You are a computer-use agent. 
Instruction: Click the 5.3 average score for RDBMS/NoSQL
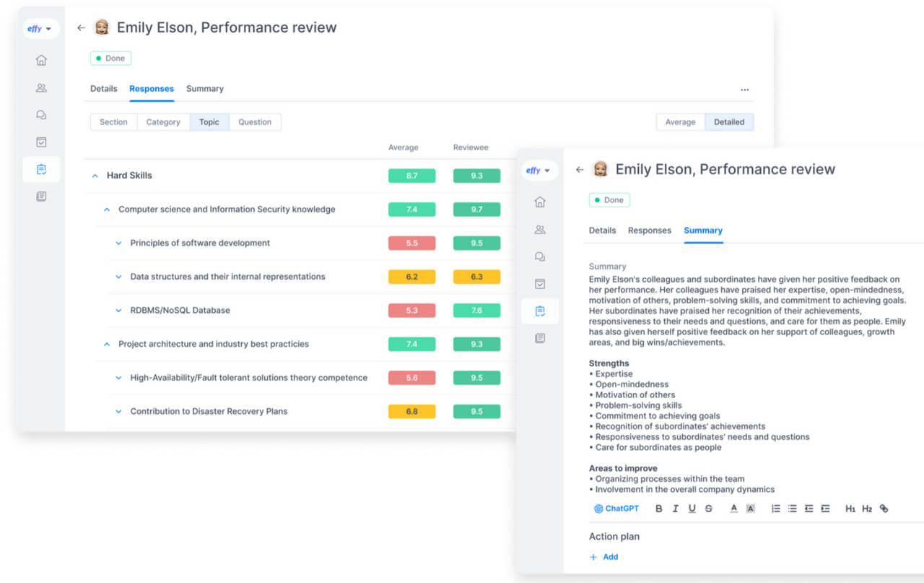pyautogui.click(x=411, y=311)
